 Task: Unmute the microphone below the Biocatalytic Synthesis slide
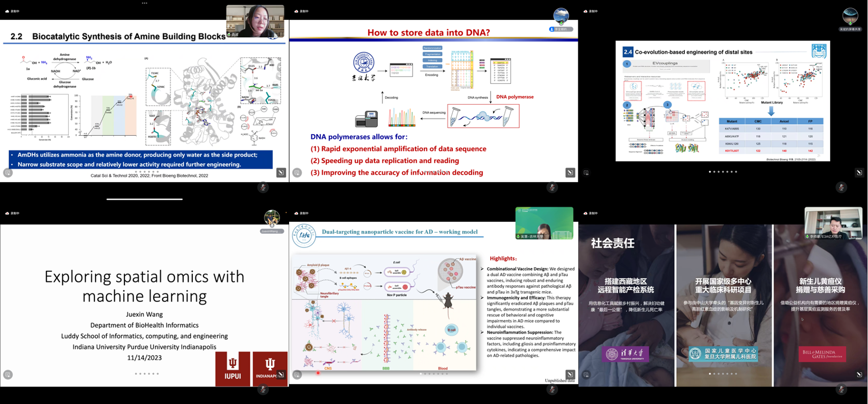[263, 188]
